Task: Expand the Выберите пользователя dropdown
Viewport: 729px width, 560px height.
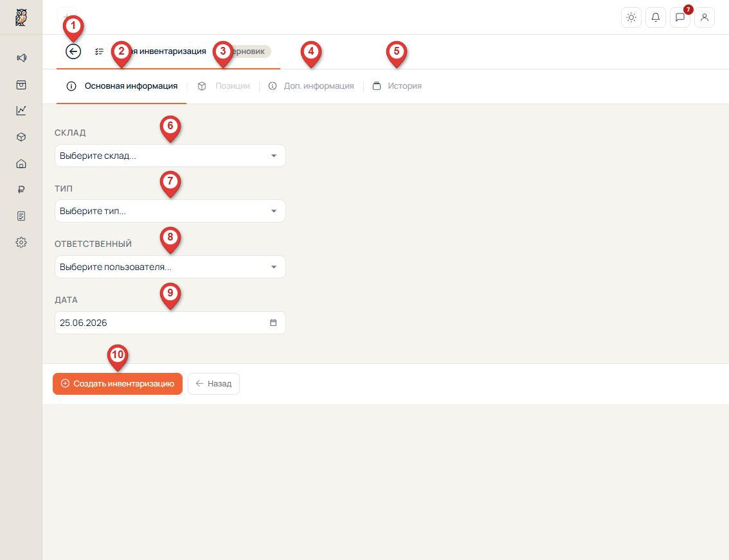Action: point(170,267)
